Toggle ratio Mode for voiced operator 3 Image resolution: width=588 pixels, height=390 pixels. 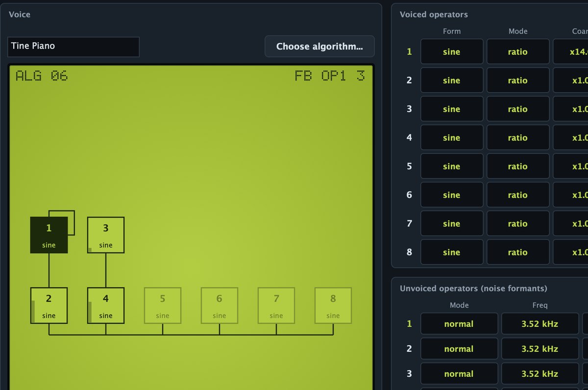(518, 109)
